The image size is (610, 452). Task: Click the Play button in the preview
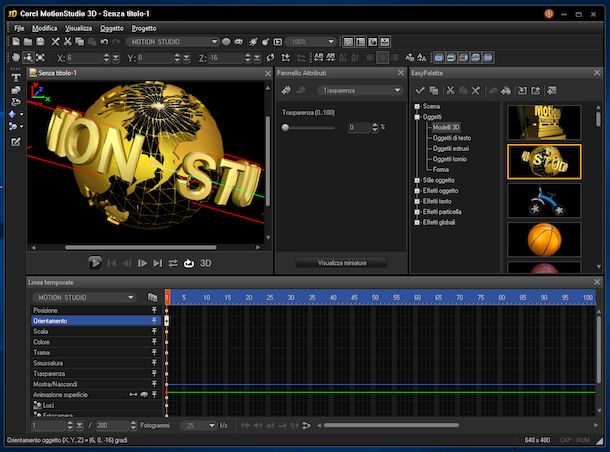95,263
